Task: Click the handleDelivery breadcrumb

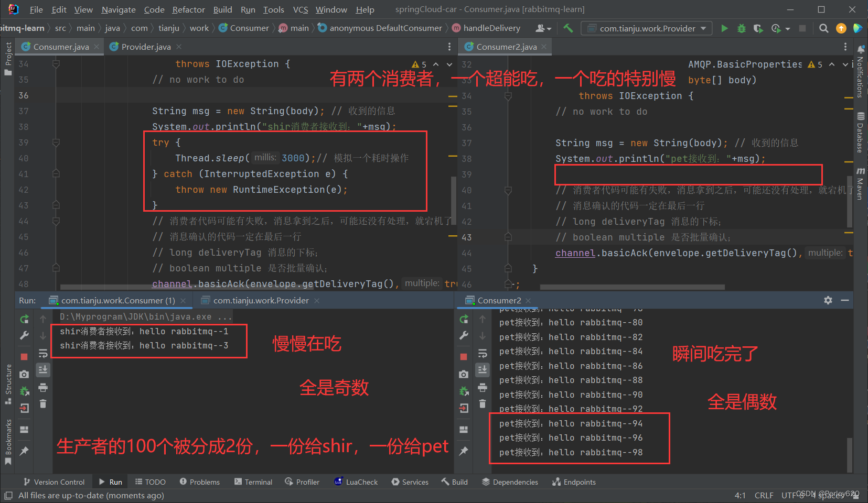Action: 486,28
